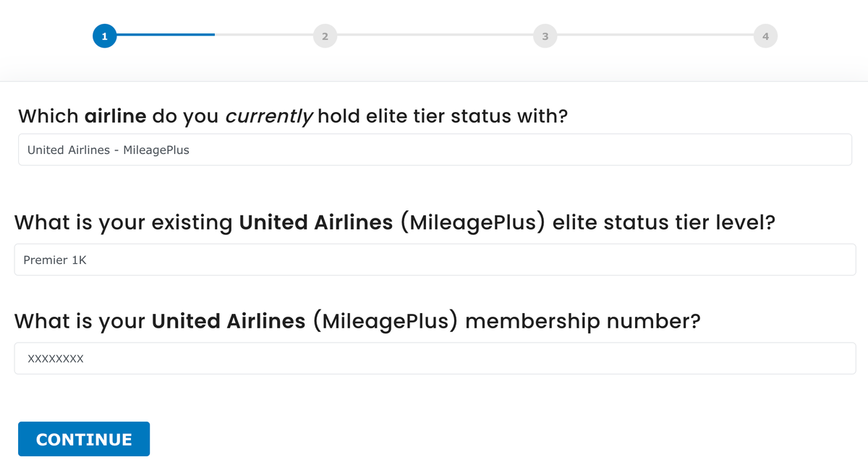
Task: Click bold "United Airlines" in the membership number question
Action: click(229, 321)
